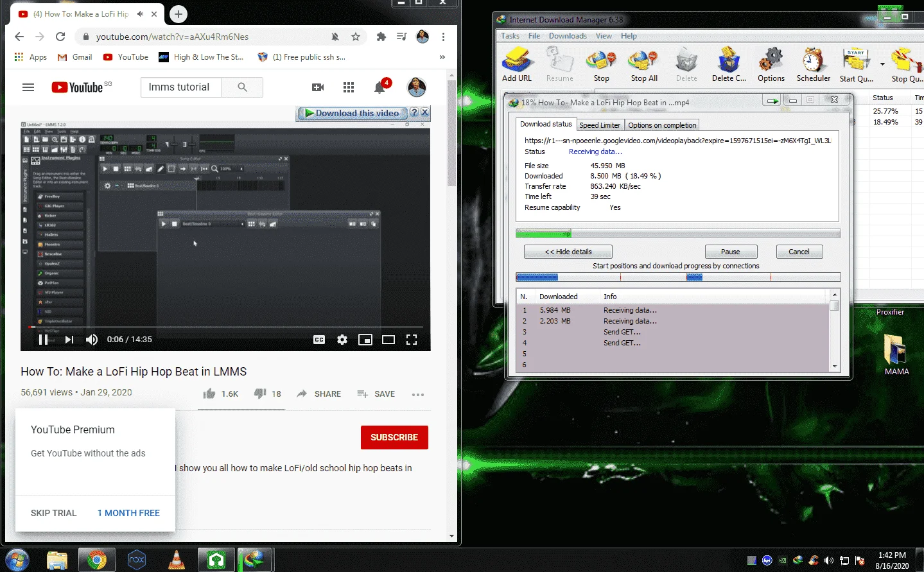This screenshot has width=924, height=572.
Task: Click the help question mark on download panel
Action: coord(414,112)
